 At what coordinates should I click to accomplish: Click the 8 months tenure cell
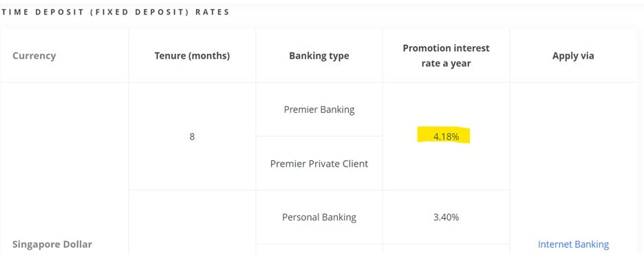pyautogui.click(x=192, y=137)
